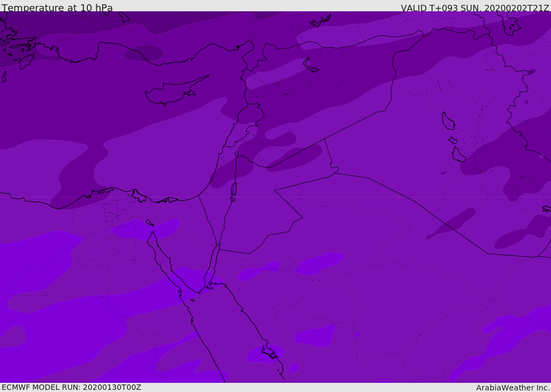Image resolution: width=551 pixels, height=392 pixels.
Task: Click the island of Cyprus on map
Action: pyautogui.click(x=176, y=91)
